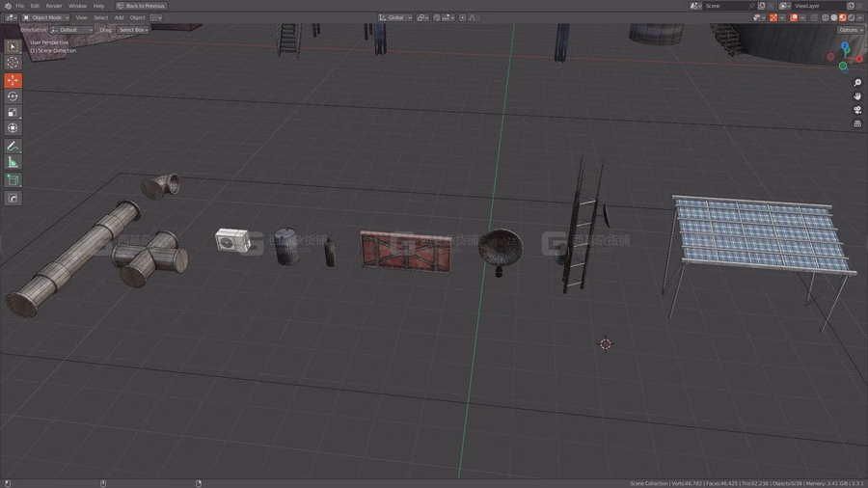This screenshot has width=868, height=488.
Task: Select the Select Box tool in toolbar
Action: tap(13, 46)
